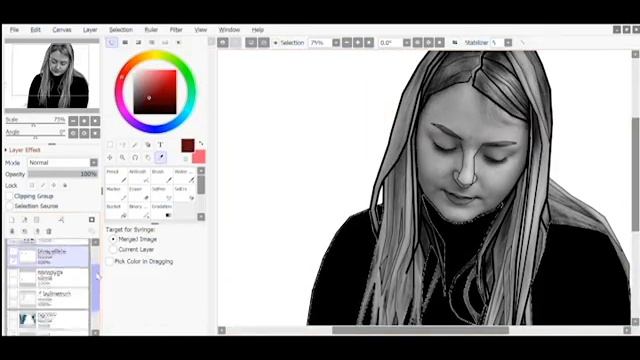
Task: Click the brush tool list scroll-down arrow
Action: (x=201, y=217)
